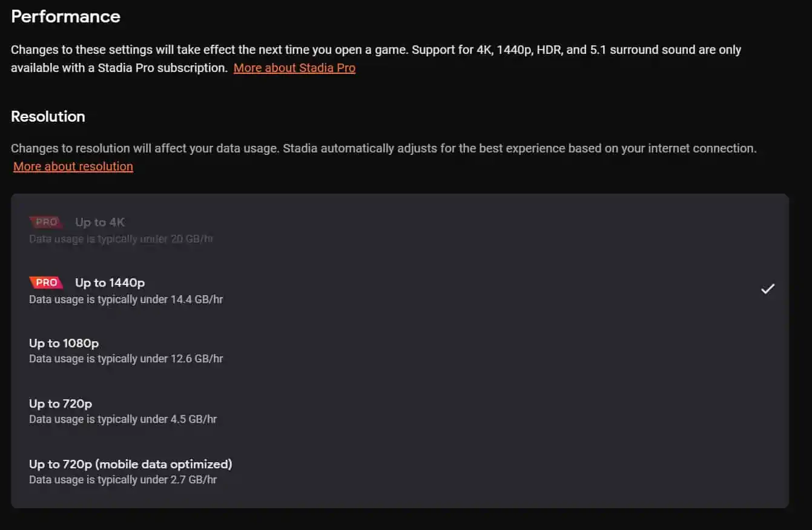
Task: Choose the Up to 720p resolution
Action: tap(400, 411)
